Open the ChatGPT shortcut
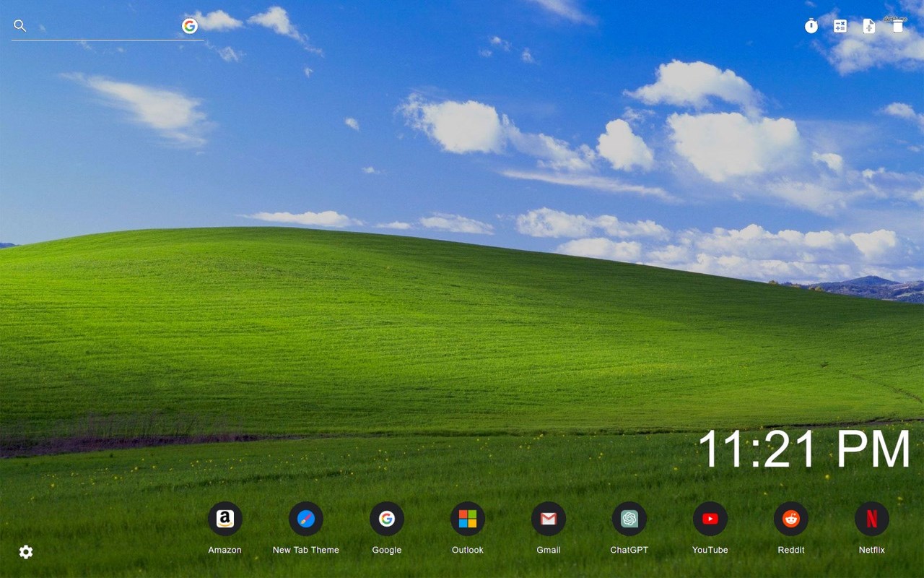The height and width of the screenshot is (578, 924). tap(629, 519)
